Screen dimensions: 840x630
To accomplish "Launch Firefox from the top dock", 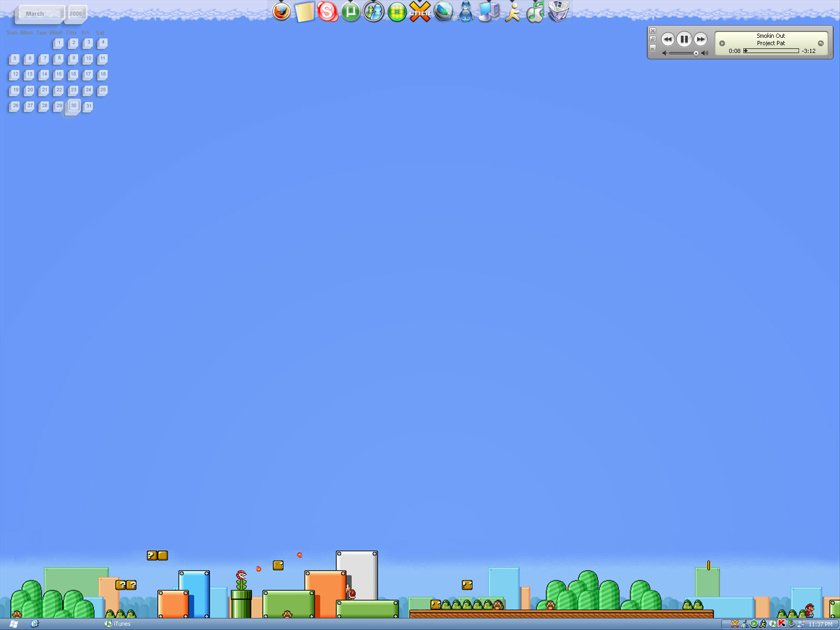I will tap(281, 12).
